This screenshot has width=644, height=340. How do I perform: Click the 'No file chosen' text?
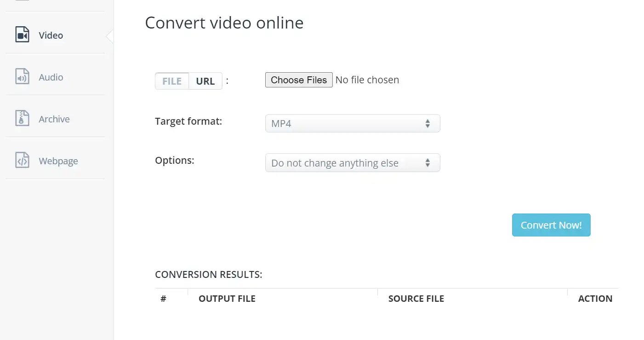367,80
